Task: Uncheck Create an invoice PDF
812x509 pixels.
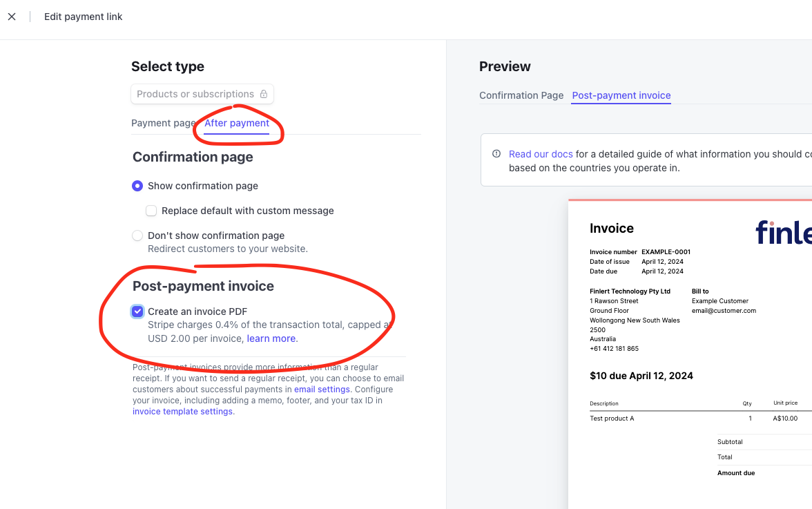Action: point(137,311)
